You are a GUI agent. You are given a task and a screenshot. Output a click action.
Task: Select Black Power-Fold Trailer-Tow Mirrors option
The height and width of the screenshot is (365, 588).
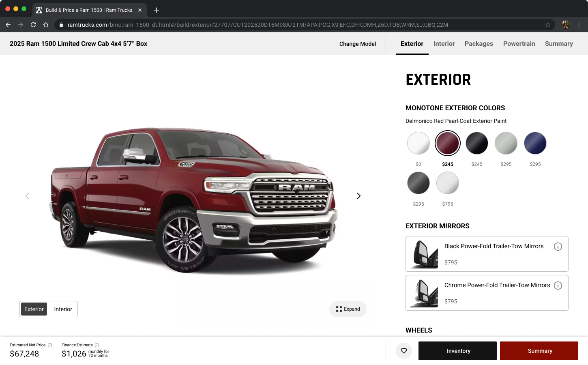(487, 254)
